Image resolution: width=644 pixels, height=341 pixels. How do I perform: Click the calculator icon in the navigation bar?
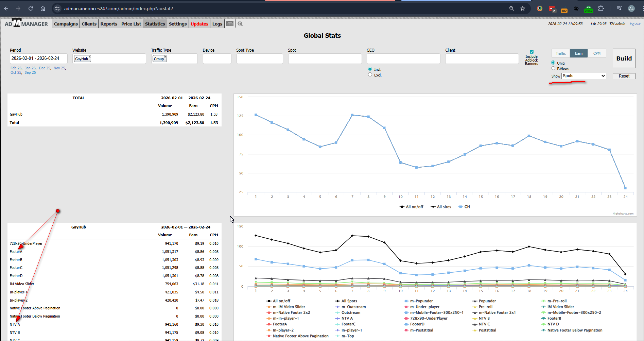[x=230, y=24]
